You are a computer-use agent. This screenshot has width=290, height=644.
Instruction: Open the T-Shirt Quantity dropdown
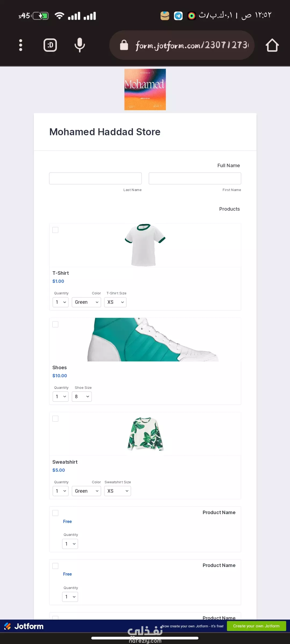pos(60,302)
